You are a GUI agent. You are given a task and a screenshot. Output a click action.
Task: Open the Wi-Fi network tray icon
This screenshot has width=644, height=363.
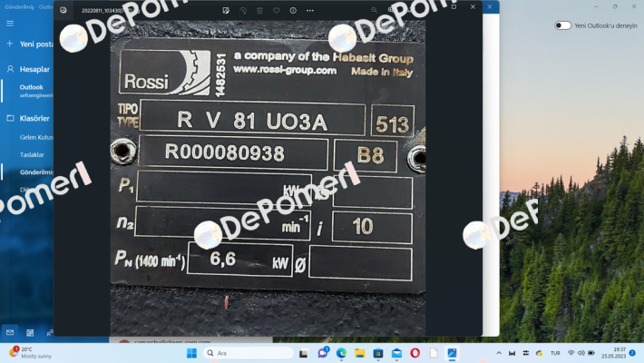[x=571, y=353]
